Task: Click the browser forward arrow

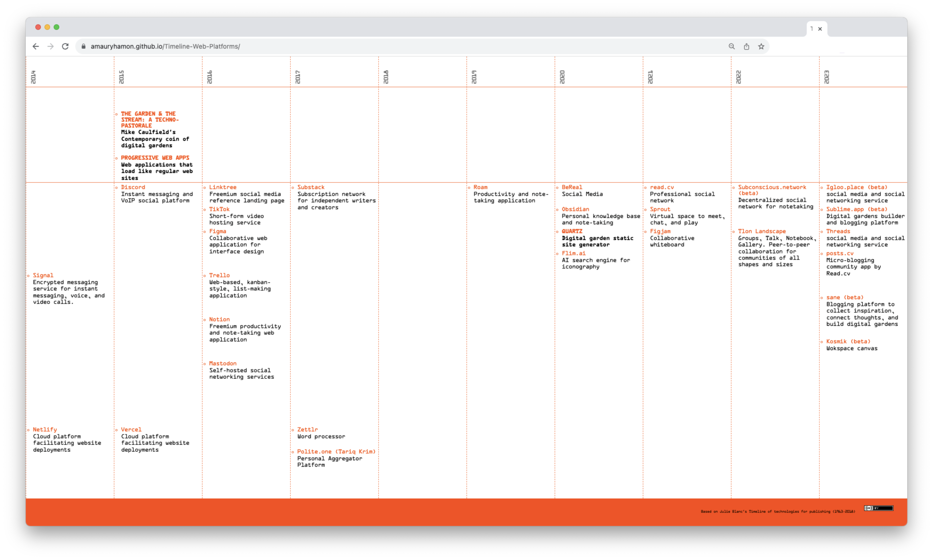Action: click(51, 46)
